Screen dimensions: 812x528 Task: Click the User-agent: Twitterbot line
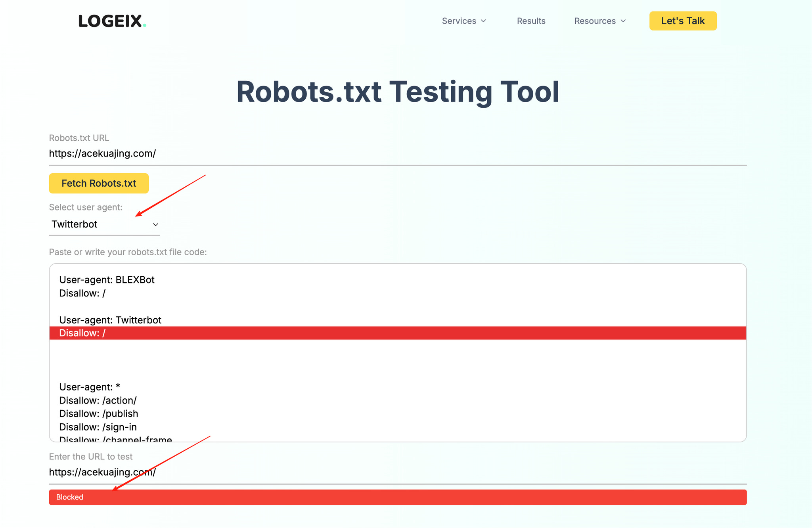click(x=110, y=320)
